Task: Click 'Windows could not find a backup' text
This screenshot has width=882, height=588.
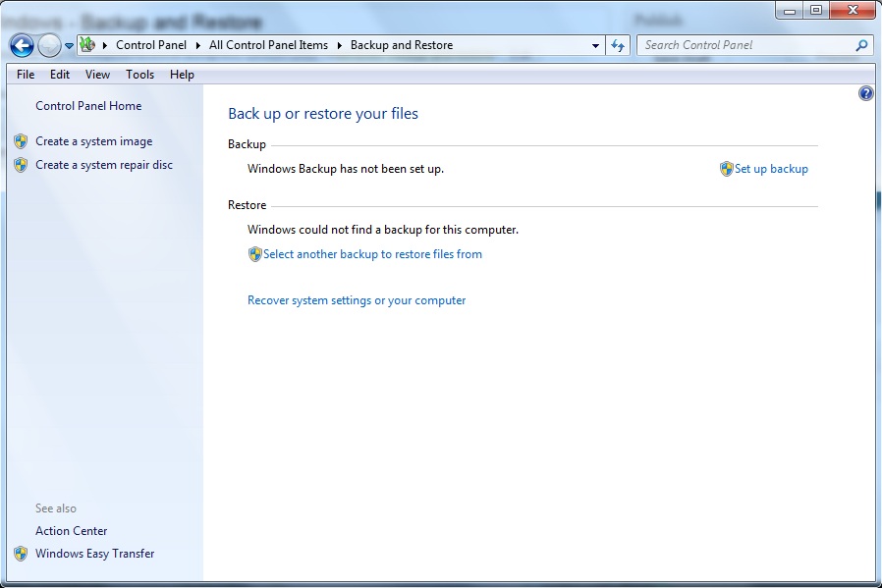Action: click(x=383, y=230)
